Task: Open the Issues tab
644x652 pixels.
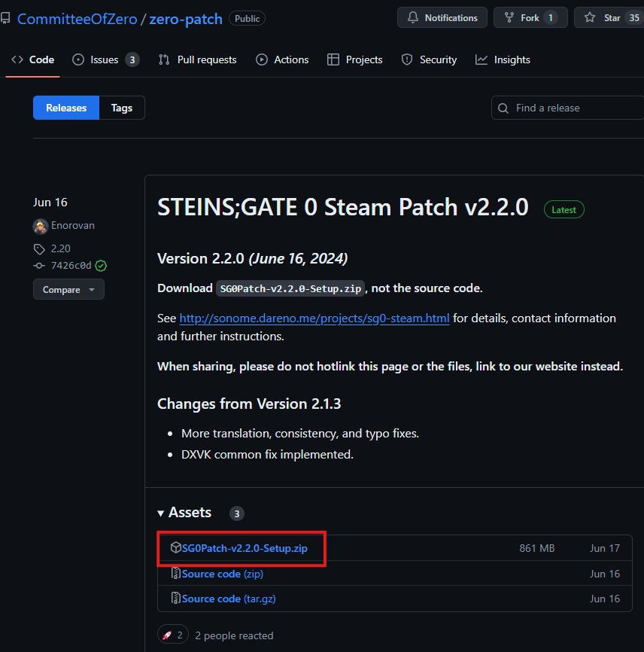Action: pyautogui.click(x=105, y=60)
